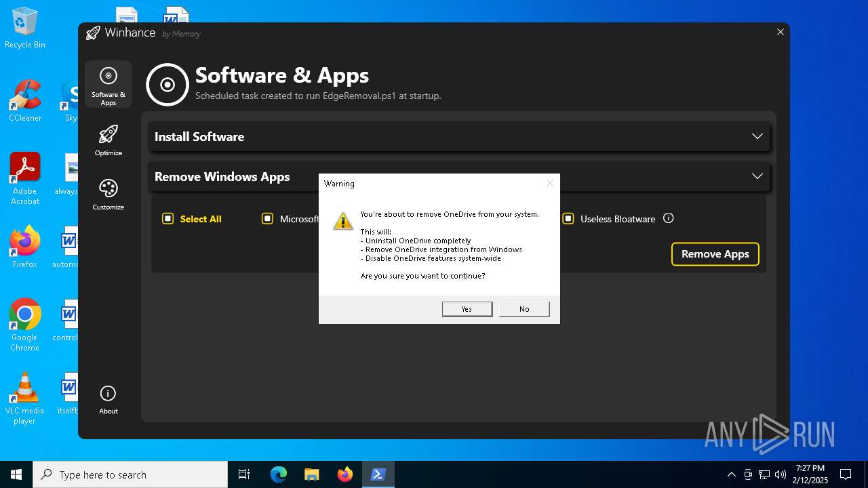Open the Customize palette section
The image size is (868, 488).
pyautogui.click(x=108, y=195)
